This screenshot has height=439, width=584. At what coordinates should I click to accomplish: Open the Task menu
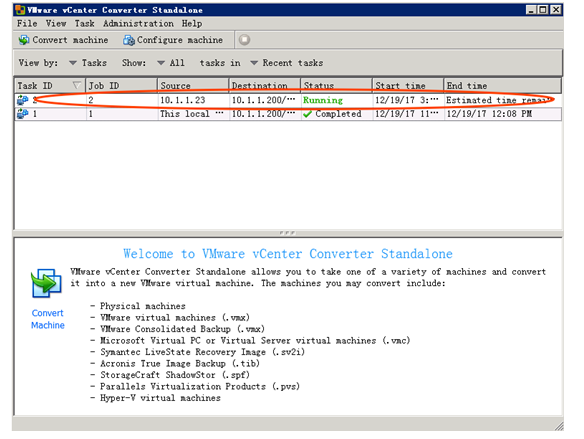point(85,23)
